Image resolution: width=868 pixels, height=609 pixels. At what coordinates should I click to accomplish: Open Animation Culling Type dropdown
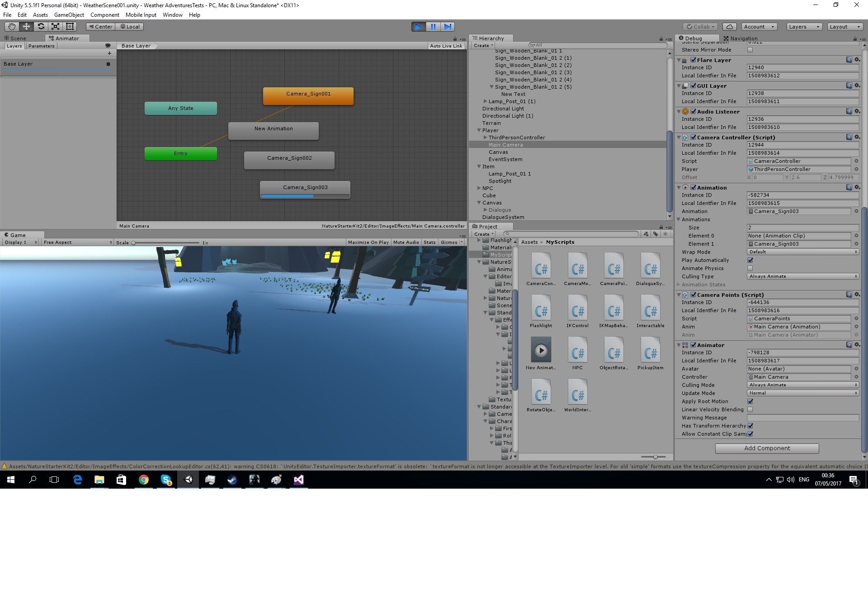(x=803, y=276)
